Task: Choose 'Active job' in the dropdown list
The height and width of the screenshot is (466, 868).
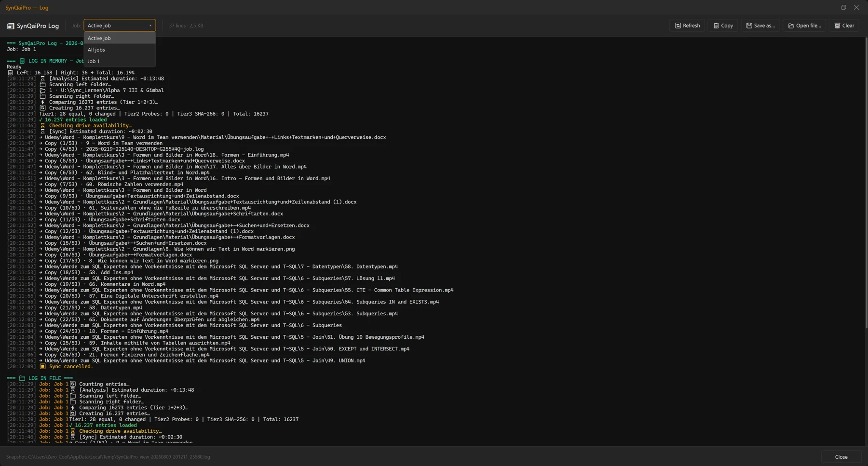Action: (120, 38)
